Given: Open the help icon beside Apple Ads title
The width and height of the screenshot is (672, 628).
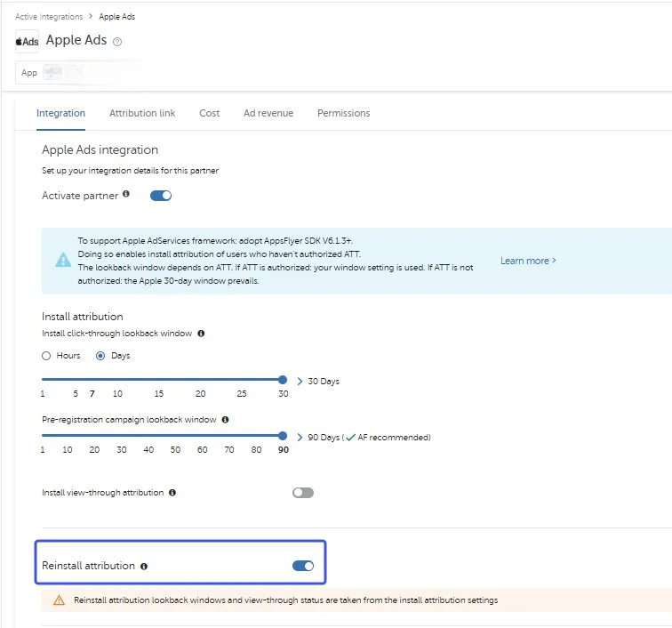Looking at the screenshot, I should tap(117, 42).
